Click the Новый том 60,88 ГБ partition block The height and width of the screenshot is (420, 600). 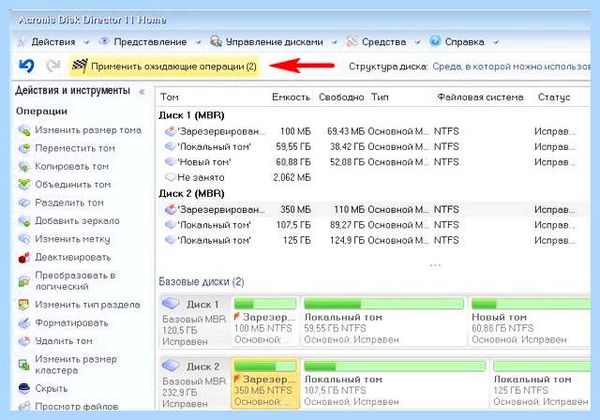pyautogui.click(x=530, y=321)
